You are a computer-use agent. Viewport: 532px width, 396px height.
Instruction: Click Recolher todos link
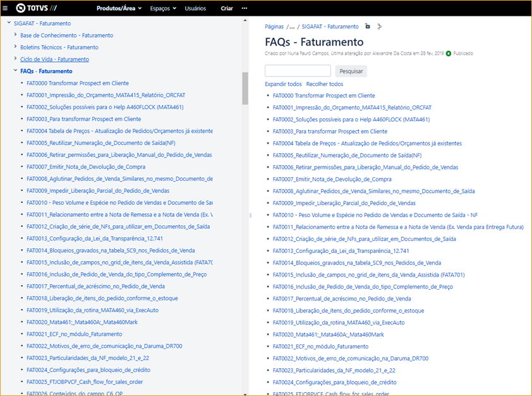325,84
